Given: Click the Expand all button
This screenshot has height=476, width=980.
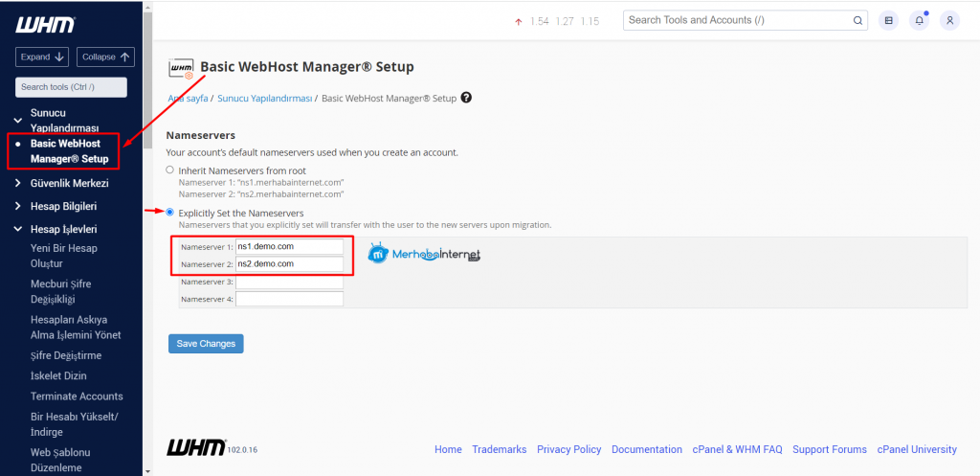Looking at the screenshot, I should point(42,57).
